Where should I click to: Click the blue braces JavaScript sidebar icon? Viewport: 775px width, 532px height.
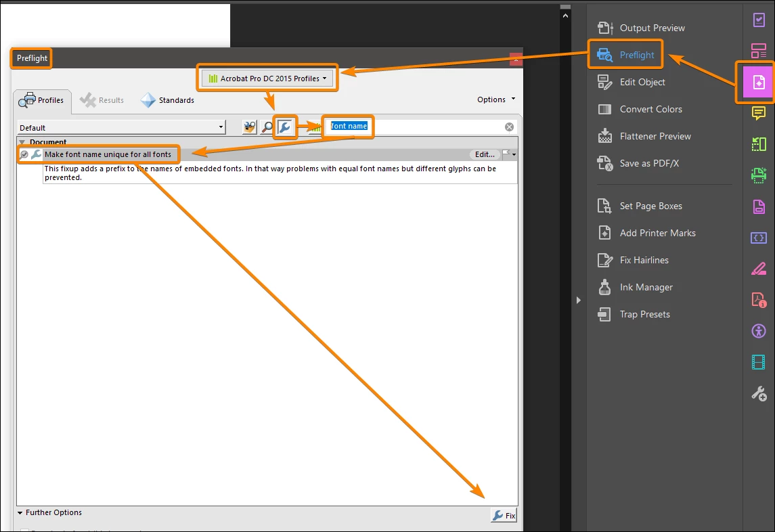coord(759,238)
